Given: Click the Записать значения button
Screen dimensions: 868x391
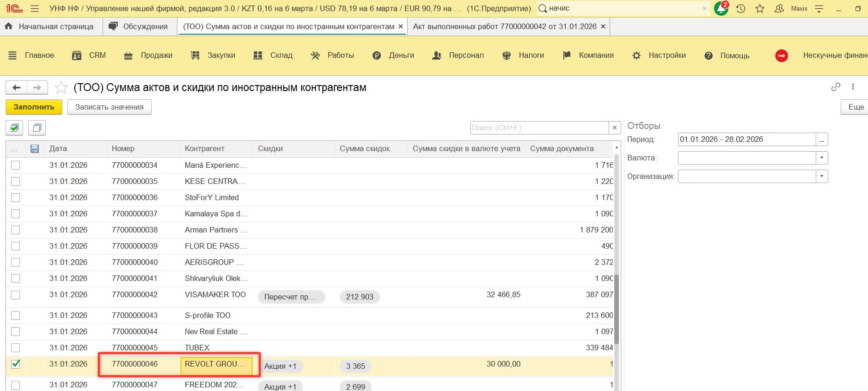Looking at the screenshot, I should [110, 107].
